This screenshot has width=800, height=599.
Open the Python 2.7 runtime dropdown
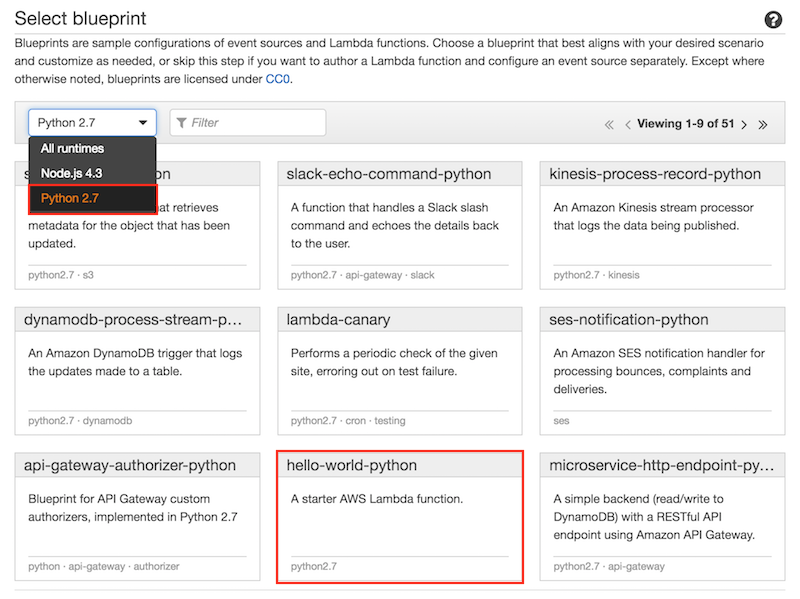pos(92,122)
